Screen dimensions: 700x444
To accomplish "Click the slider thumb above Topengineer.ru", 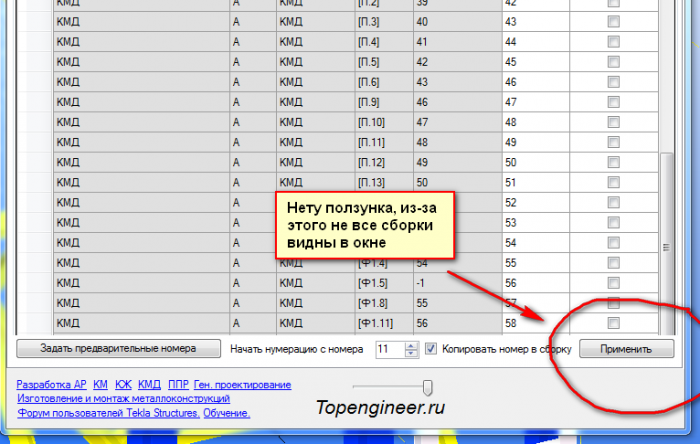I will point(427,387).
